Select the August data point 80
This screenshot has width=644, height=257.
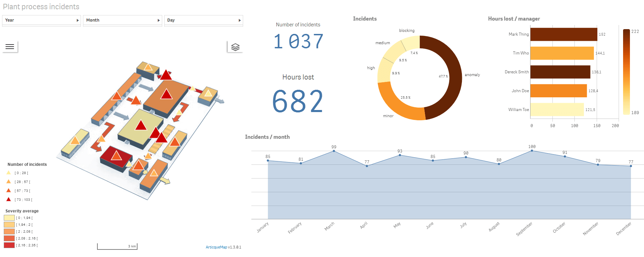click(499, 164)
